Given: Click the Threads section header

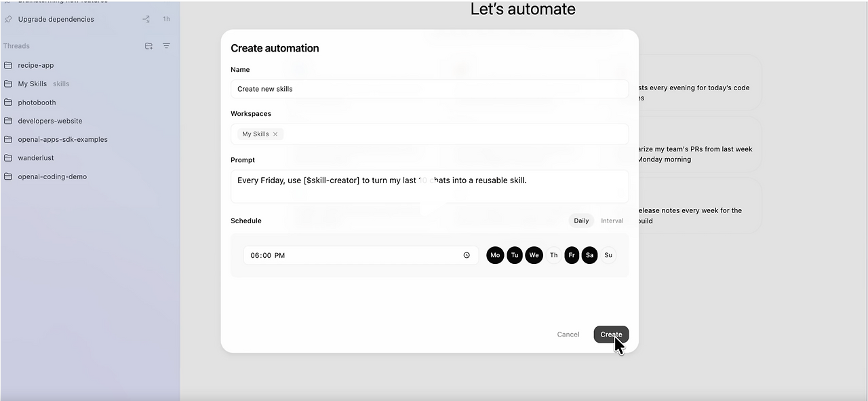Looking at the screenshot, I should pyautogui.click(x=16, y=46).
